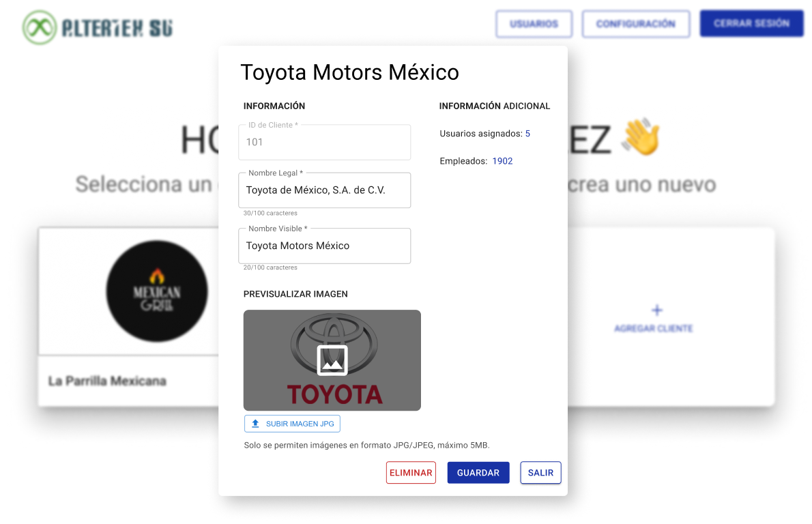Click the Cerrar Sesión button
The height and width of the screenshot is (524, 812).
[x=751, y=23]
